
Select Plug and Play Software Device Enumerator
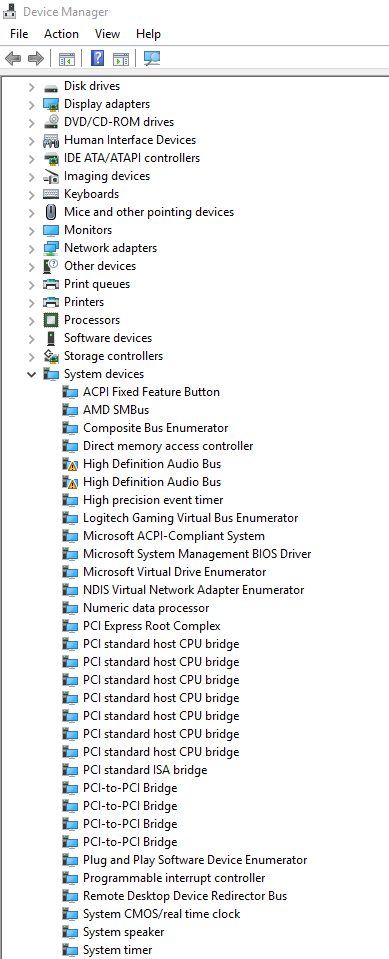click(x=195, y=860)
